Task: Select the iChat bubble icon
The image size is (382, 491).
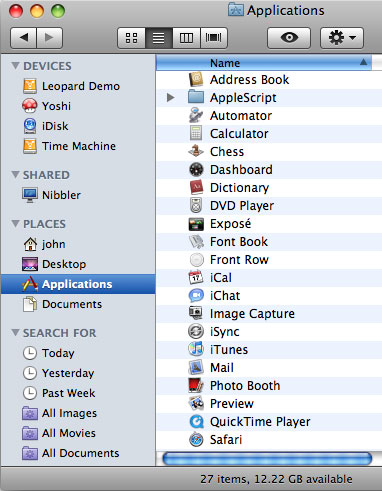Action: [x=196, y=296]
